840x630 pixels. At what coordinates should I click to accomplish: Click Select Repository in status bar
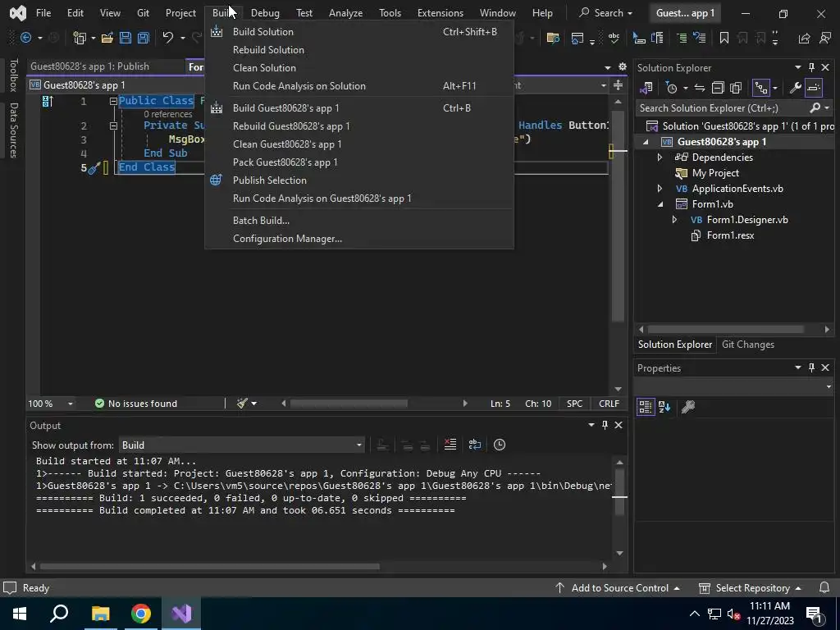(x=751, y=587)
